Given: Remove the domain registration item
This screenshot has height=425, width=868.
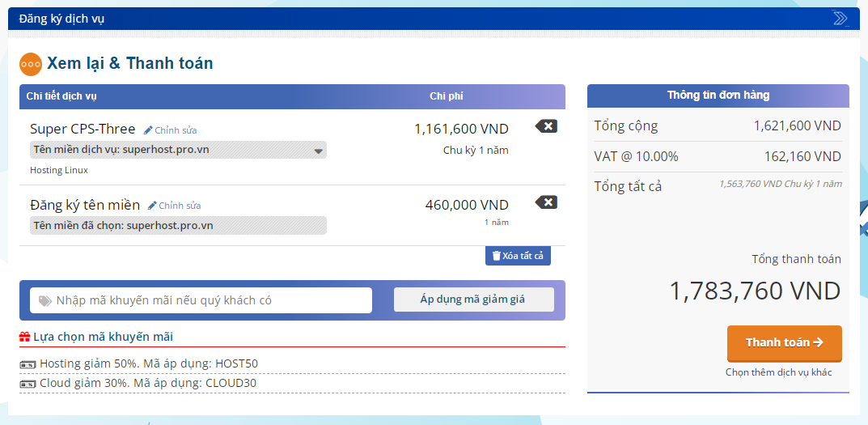Looking at the screenshot, I should pyautogui.click(x=546, y=202).
